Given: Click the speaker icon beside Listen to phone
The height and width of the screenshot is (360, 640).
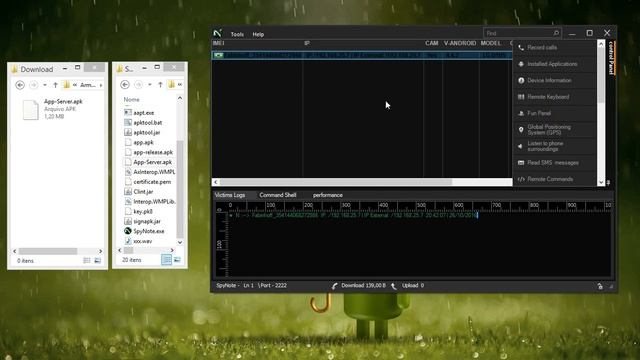Looking at the screenshot, I should [x=520, y=146].
